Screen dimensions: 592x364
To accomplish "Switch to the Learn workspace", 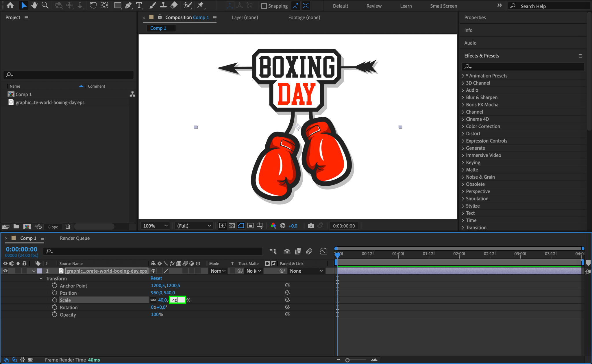I will [406, 6].
